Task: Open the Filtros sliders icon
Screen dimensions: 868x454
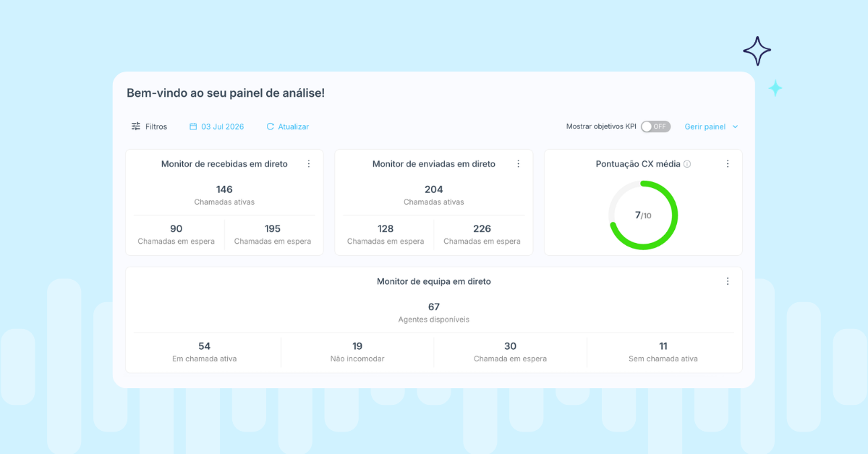Action: pos(136,127)
